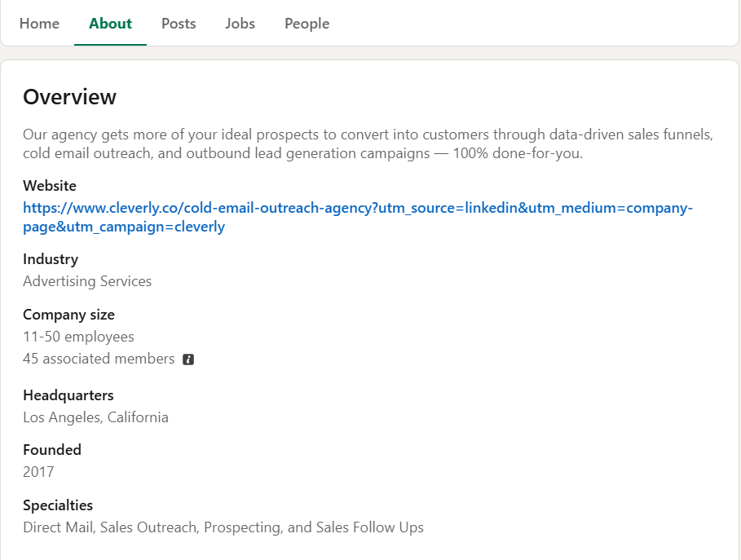The width and height of the screenshot is (741, 560).
Task: Click the Direct Mail specialties line
Action: click(x=223, y=527)
